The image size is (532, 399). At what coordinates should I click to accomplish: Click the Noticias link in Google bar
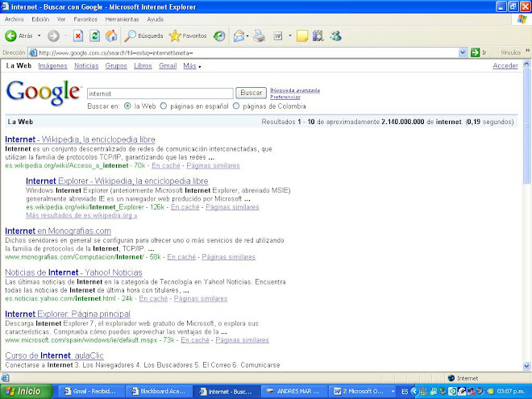(86, 66)
